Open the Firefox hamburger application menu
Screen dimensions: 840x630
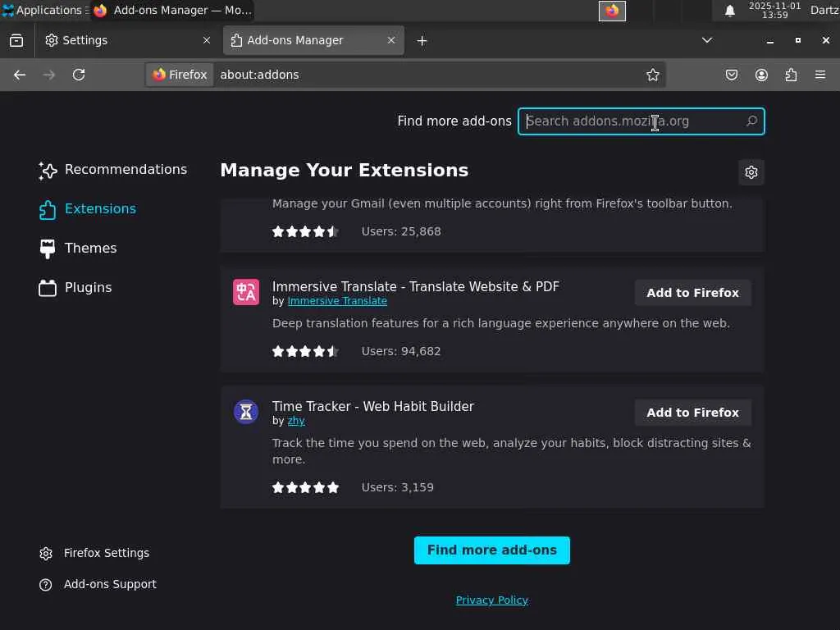point(820,75)
